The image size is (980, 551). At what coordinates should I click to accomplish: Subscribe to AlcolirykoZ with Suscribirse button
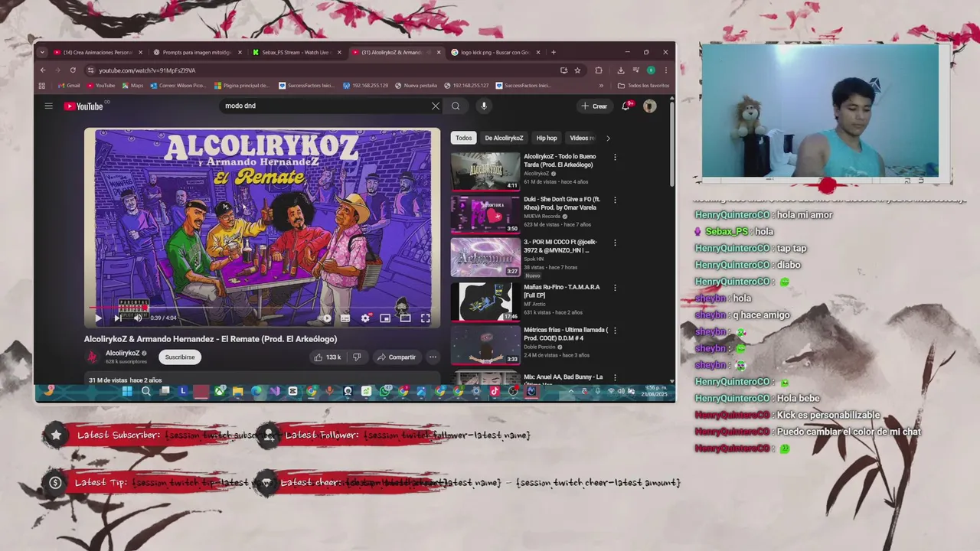(180, 357)
